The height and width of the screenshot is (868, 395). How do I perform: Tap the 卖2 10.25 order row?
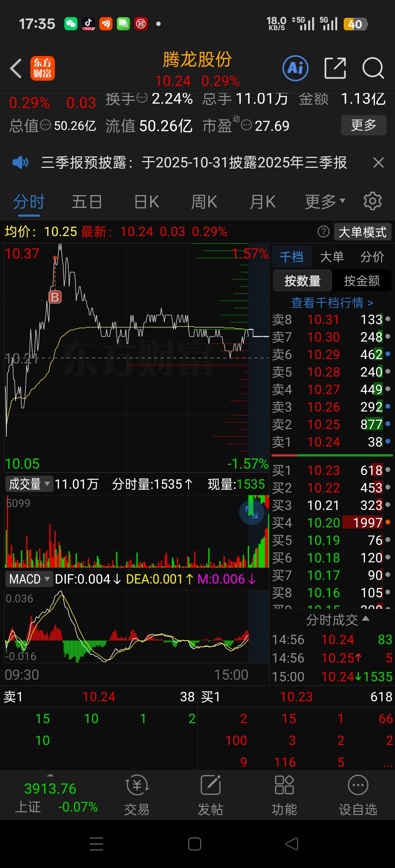tap(331, 424)
